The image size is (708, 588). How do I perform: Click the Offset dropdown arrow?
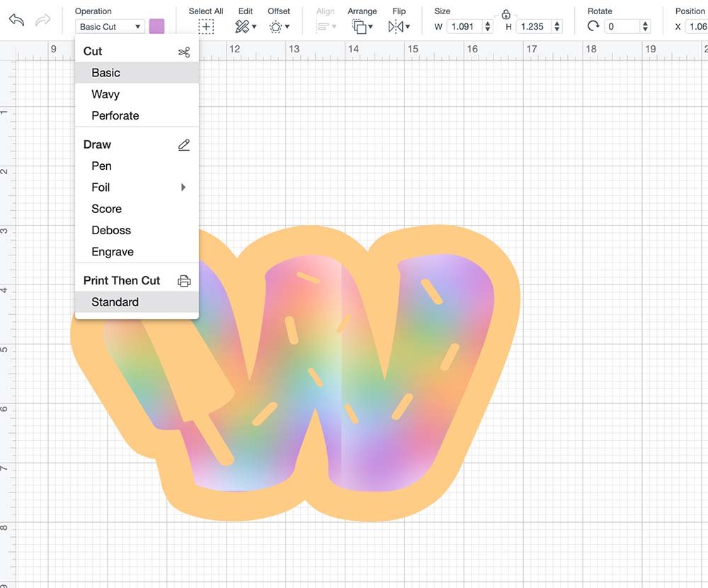[x=287, y=27]
